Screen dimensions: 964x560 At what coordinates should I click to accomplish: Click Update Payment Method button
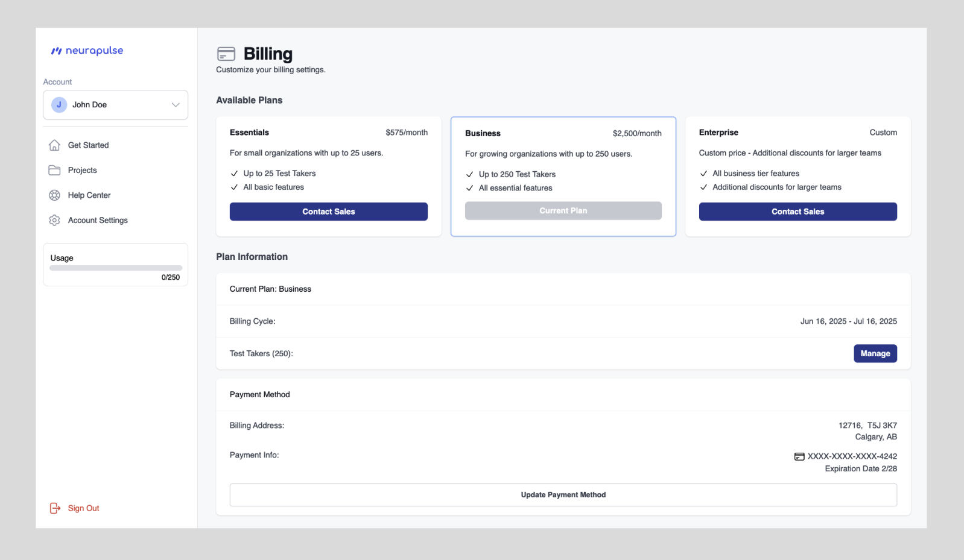tap(563, 495)
